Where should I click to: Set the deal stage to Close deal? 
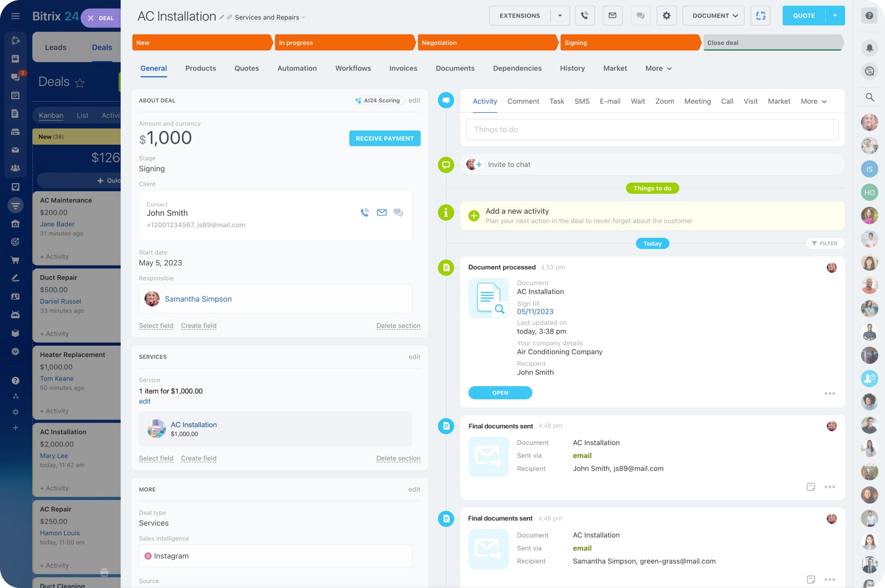772,43
